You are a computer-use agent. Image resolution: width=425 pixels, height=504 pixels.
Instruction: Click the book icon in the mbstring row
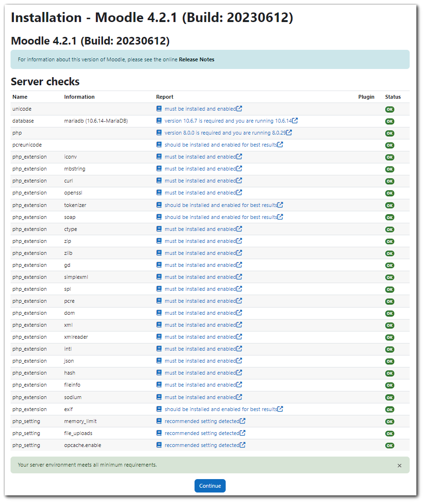(x=159, y=169)
